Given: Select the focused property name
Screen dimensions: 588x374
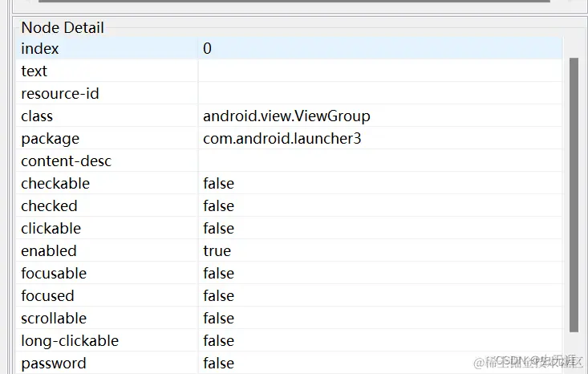Looking at the screenshot, I should point(47,296).
